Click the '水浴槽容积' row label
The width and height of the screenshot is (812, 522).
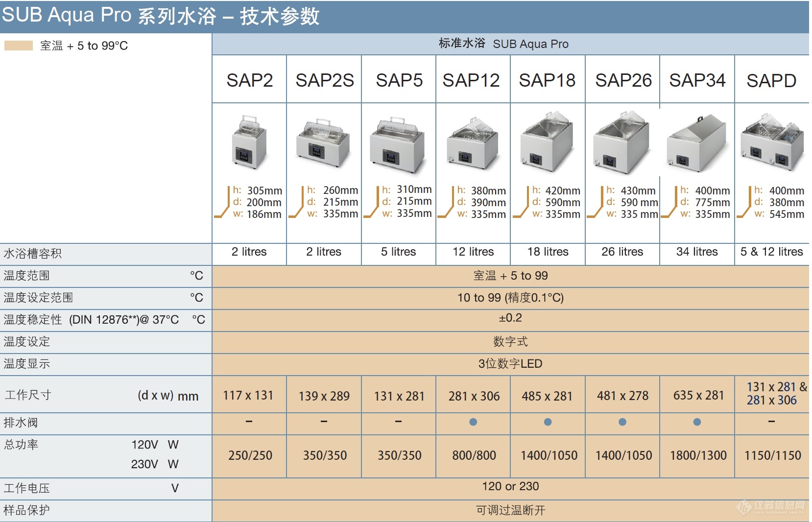coord(32,254)
